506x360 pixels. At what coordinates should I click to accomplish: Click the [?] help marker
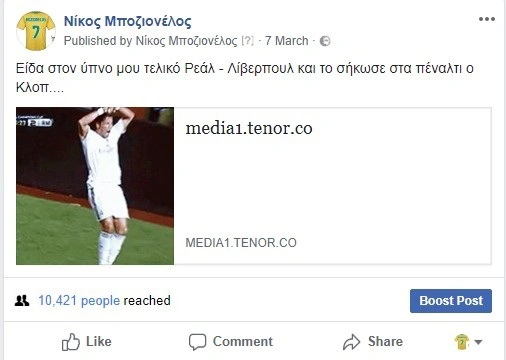[x=247, y=41]
